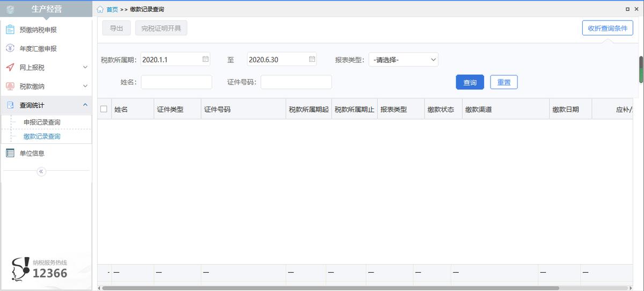
Task: Focus the 税款所属期 start date field
Action: (x=175, y=59)
